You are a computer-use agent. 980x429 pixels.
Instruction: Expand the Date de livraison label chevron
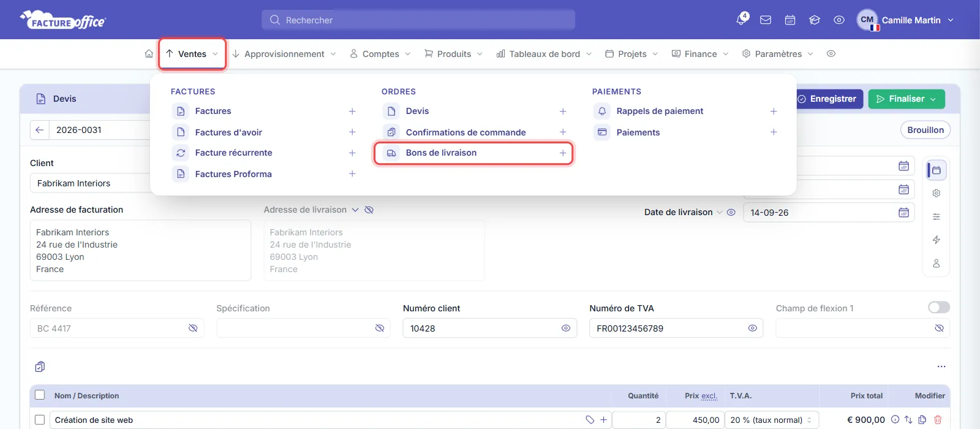(x=720, y=213)
